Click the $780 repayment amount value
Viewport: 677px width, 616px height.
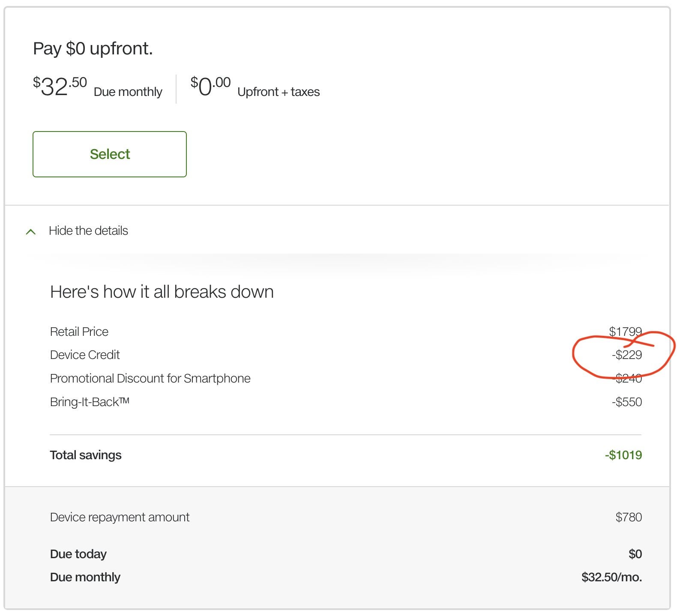pos(629,517)
